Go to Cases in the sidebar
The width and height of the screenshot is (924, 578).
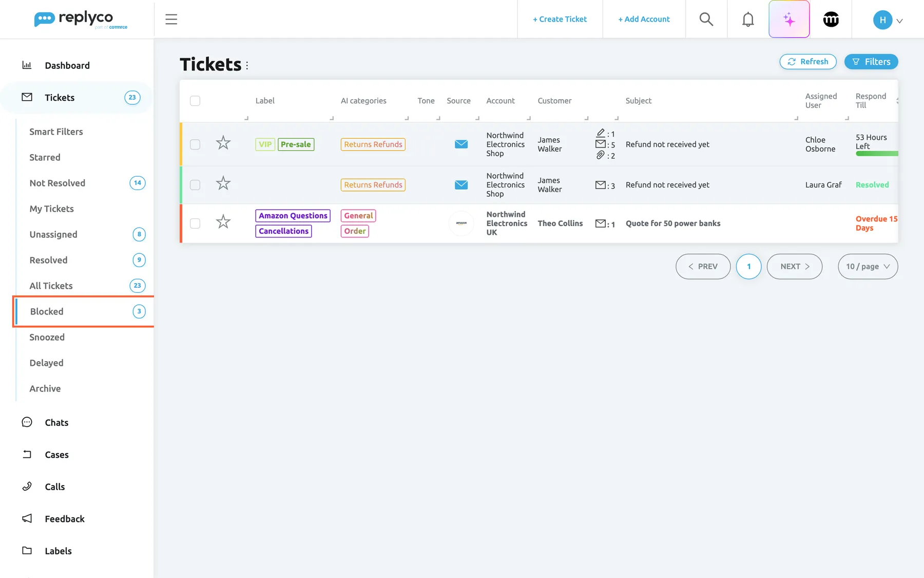56,455
